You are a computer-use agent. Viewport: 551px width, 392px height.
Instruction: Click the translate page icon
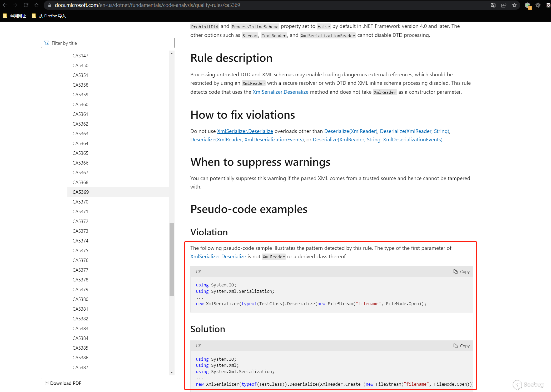(493, 5)
